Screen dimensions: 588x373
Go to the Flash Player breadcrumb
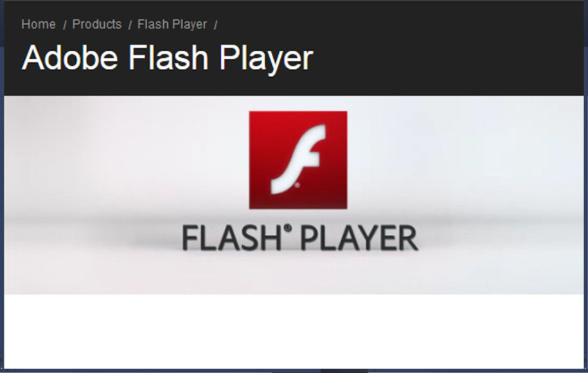(x=172, y=25)
